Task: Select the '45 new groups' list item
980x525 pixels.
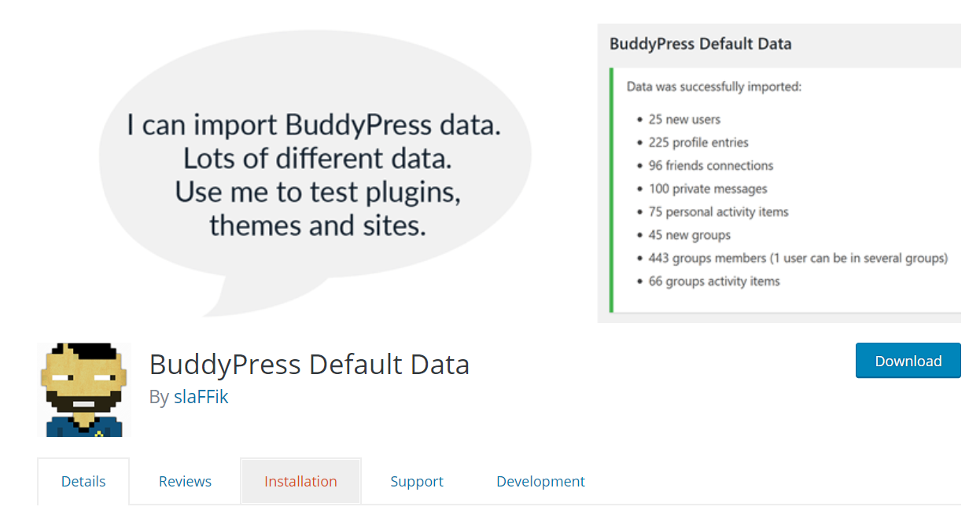Action: 690,235
